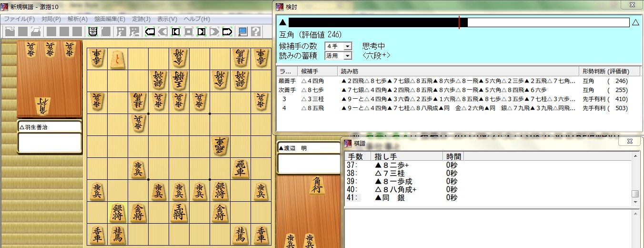Select the black 飛車 rook on board

(240, 168)
